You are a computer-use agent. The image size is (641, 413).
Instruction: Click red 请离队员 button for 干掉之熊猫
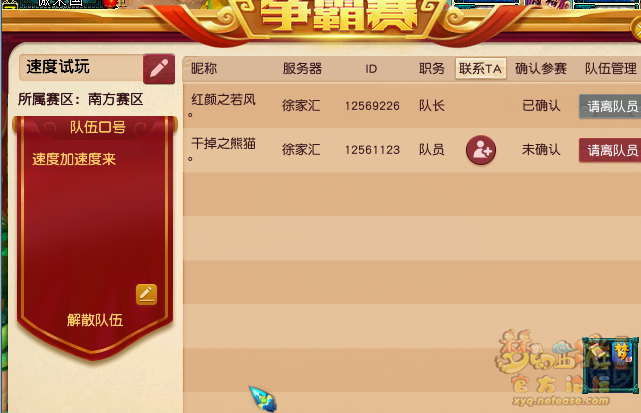610,150
